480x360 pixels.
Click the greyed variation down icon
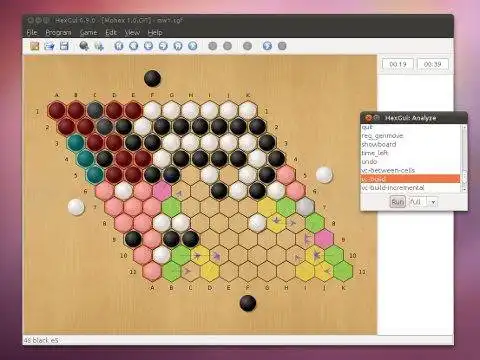[x=227, y=46]
